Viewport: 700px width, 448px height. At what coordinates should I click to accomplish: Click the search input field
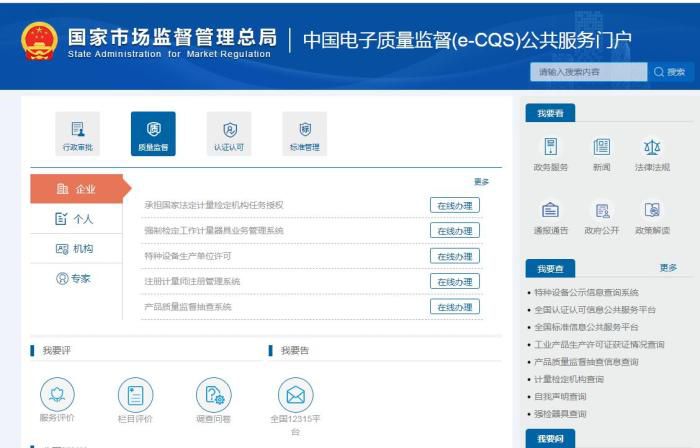pyautogui.click(x=588, y=72)
